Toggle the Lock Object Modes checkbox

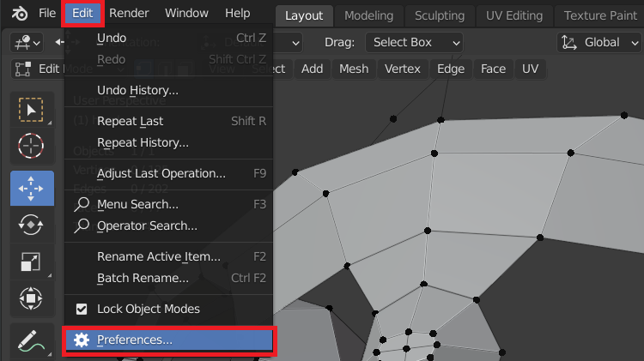pos(82,309)
